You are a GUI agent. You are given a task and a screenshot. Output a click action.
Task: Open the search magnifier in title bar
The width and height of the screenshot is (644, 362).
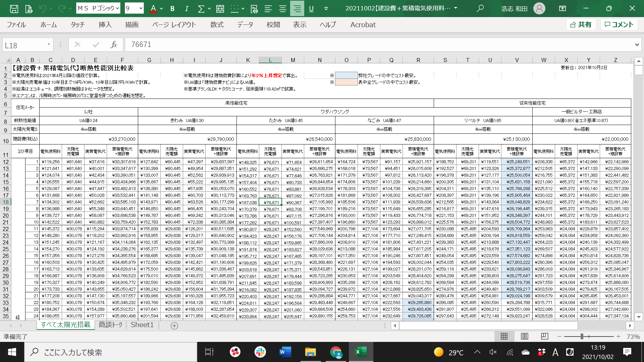coord(480,8)
